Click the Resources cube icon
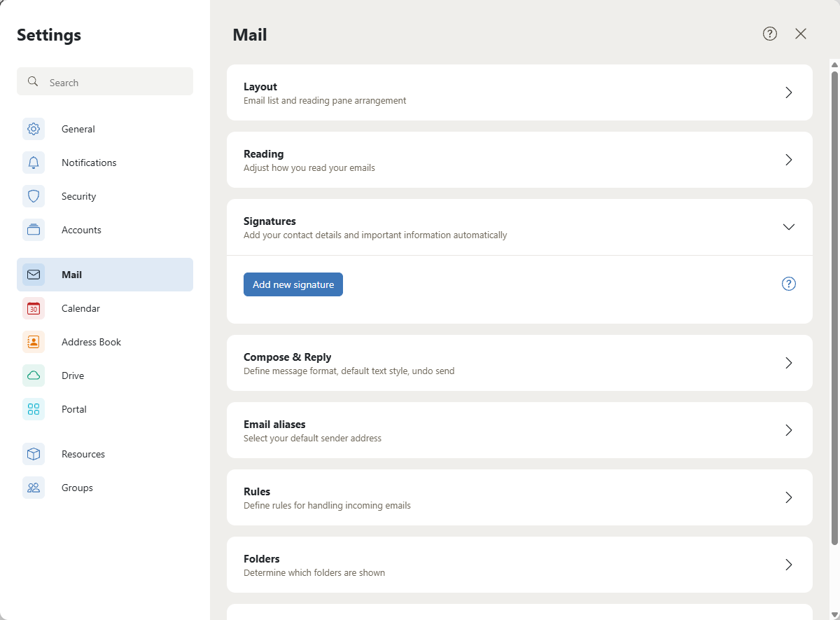 click(34, 454)
